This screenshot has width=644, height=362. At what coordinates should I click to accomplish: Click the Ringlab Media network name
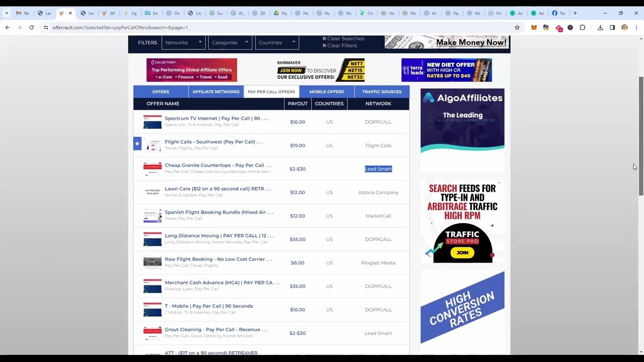click(378, 262)
